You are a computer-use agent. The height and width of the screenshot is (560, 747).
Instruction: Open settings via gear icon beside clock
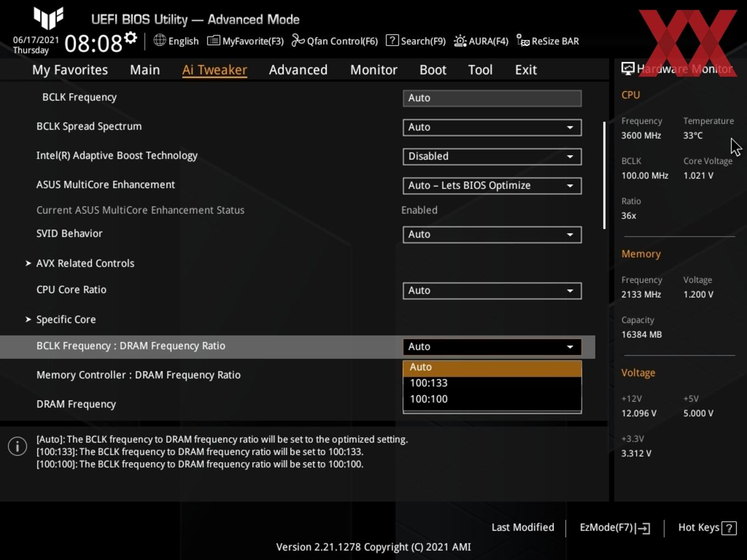(131, 38)
